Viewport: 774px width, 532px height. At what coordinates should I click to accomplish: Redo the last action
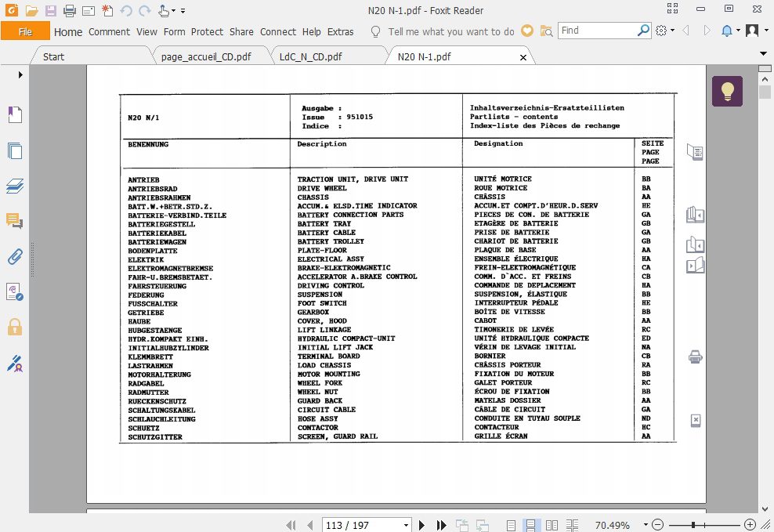click(145, 10)
